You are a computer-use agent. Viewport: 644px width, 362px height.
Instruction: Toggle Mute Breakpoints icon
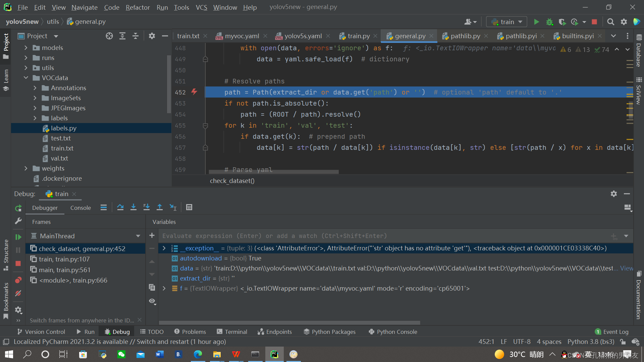pyautogui.click(x=18, y=293)
